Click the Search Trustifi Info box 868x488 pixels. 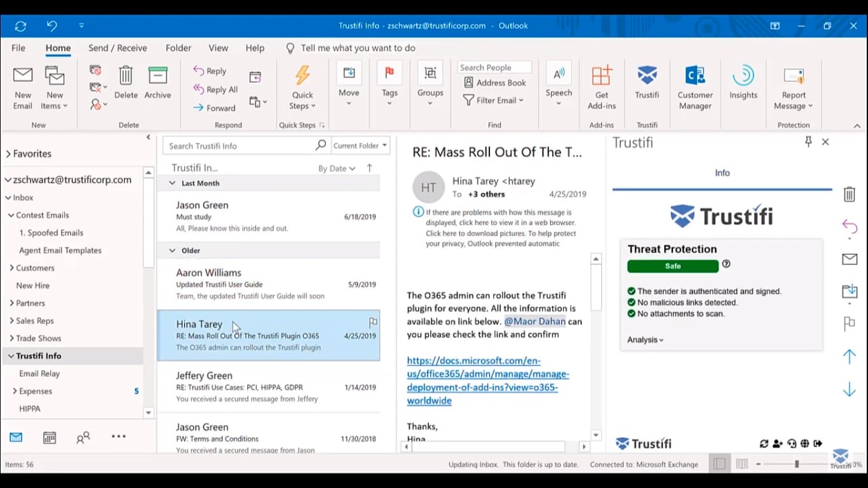[x=246, y=146]
